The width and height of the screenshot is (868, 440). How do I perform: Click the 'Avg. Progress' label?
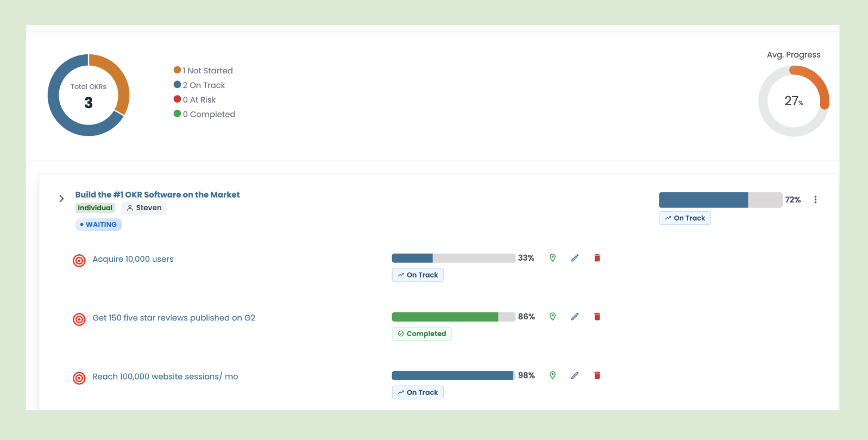[794, 55]
